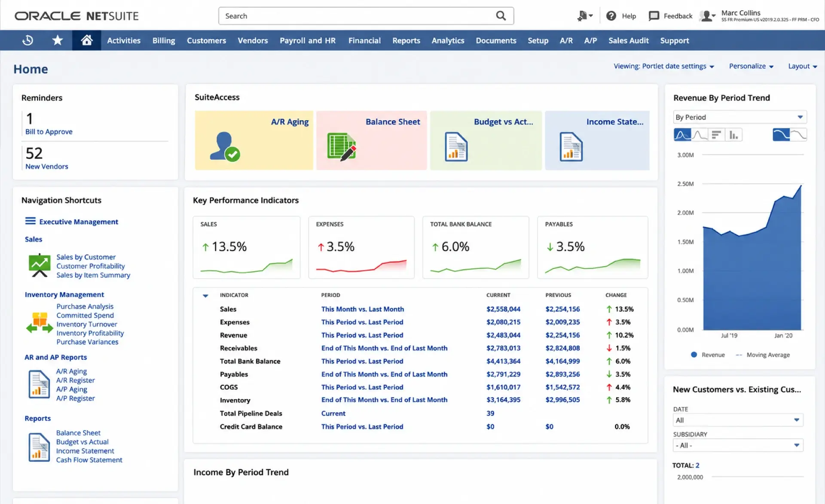Click the $3,164,395 Inventory current value
This screenshot has width=825, height=504.
pos(503,400)
